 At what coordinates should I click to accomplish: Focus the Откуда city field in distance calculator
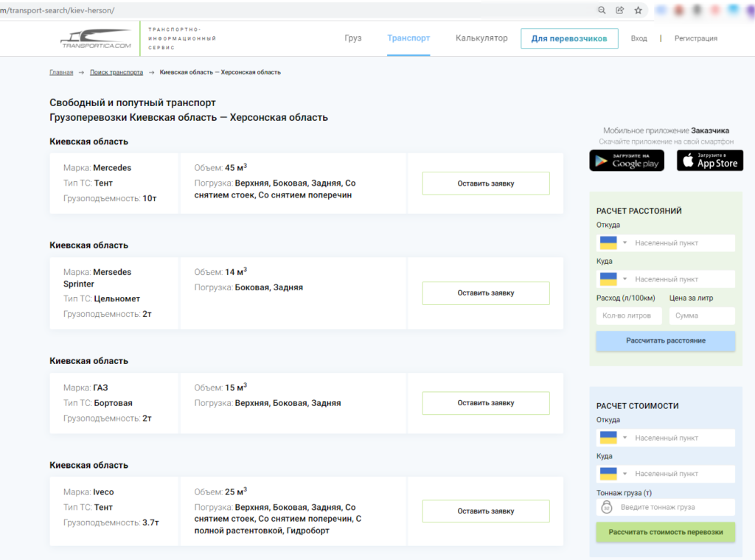682,243
